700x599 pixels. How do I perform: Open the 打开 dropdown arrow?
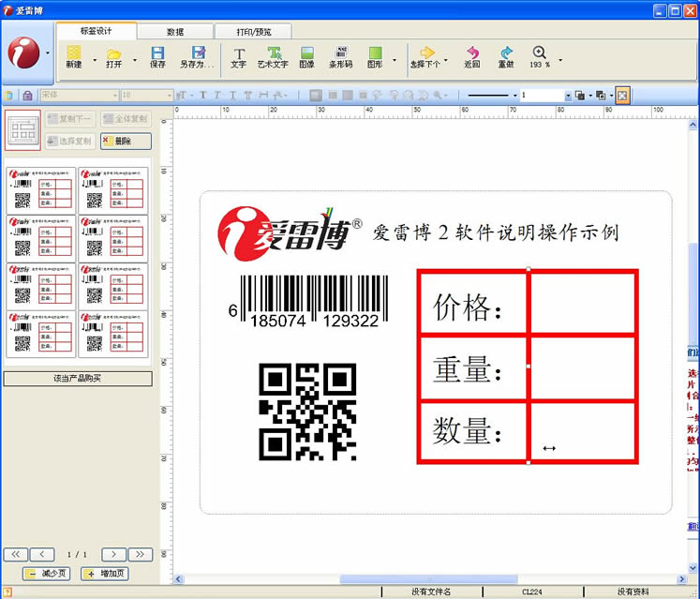pos(135,60)
